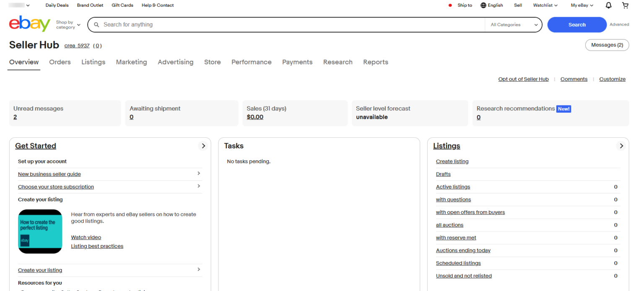Focus the Search for anything field

click(289, 25)
